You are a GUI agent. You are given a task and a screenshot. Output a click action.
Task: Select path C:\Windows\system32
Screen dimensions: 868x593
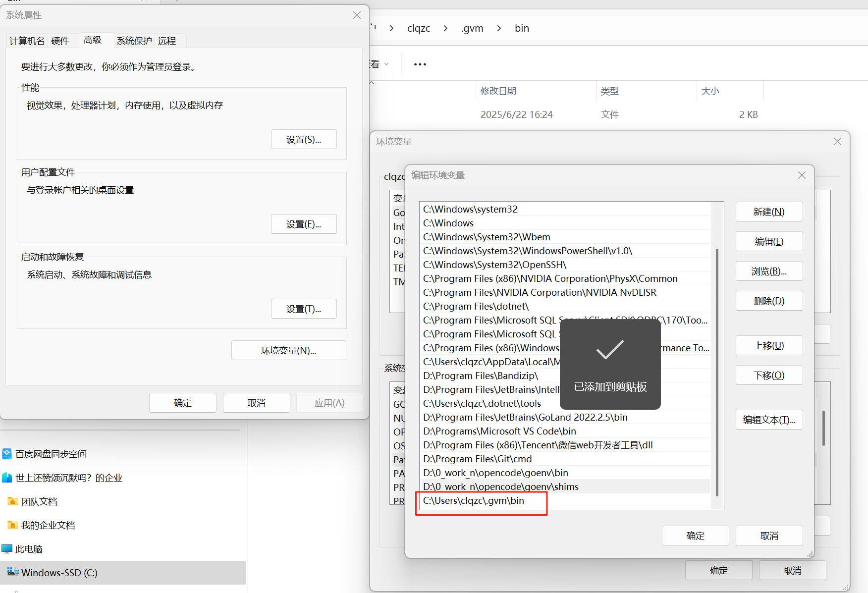coord(565,209)
